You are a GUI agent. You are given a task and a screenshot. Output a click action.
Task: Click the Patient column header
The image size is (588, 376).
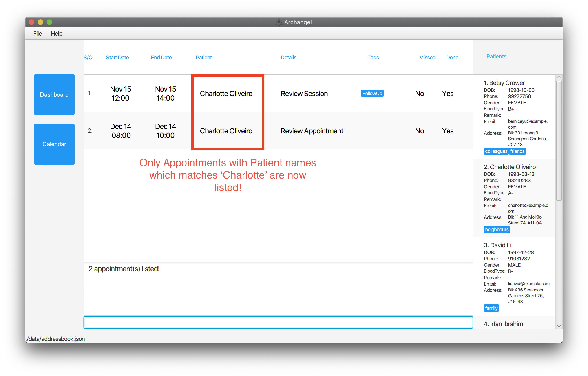coord(204,57)
